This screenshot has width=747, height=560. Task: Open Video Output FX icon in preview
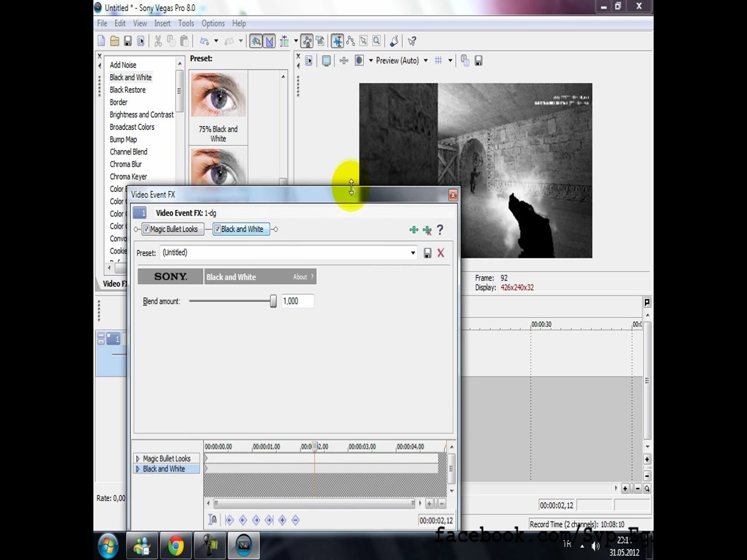click(x=344, y=61)
